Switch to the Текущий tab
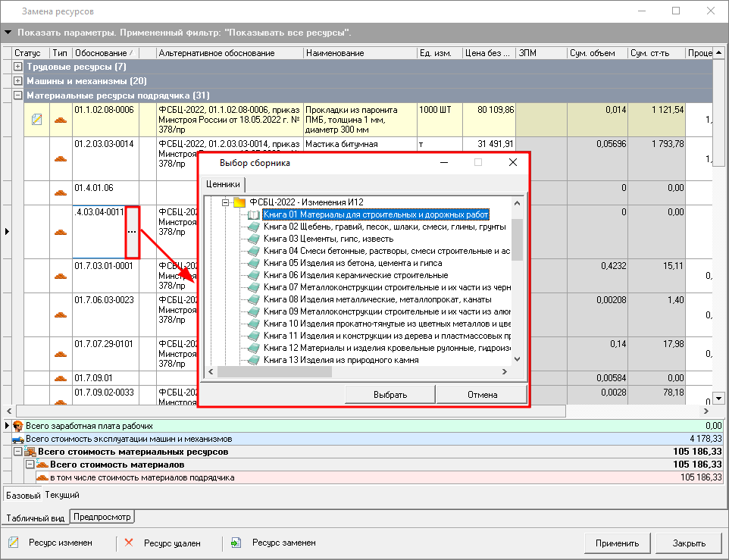729x560 pixels. click(x=62, y=495)
